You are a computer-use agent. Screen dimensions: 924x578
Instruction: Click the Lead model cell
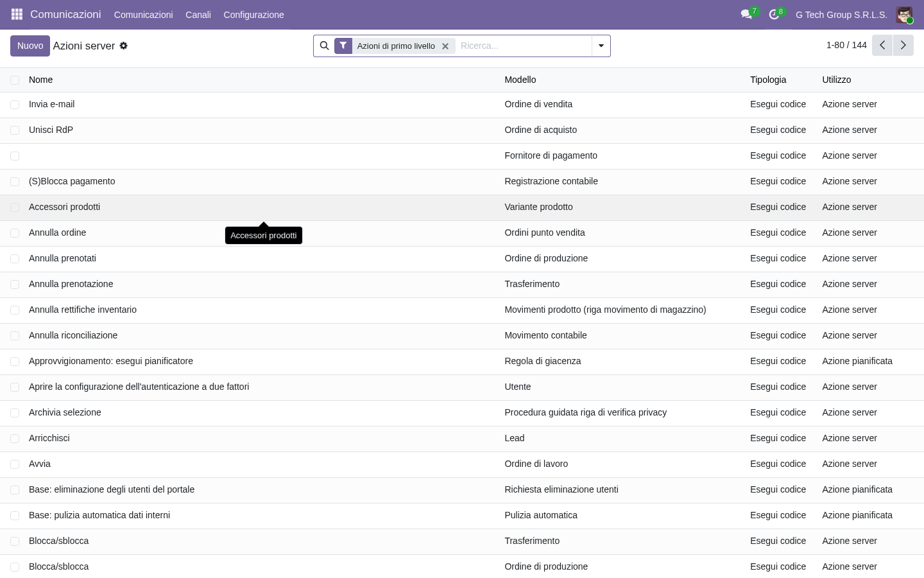point(515,438)
